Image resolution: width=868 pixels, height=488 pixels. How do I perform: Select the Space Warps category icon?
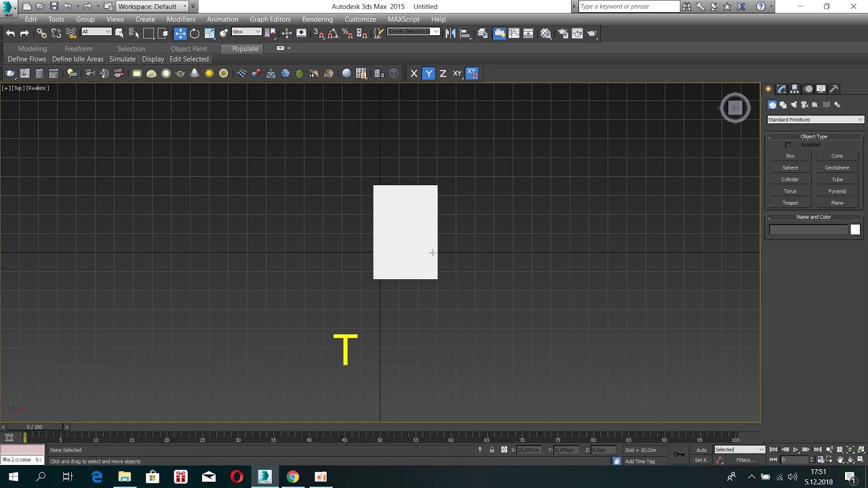click(827, 105)
